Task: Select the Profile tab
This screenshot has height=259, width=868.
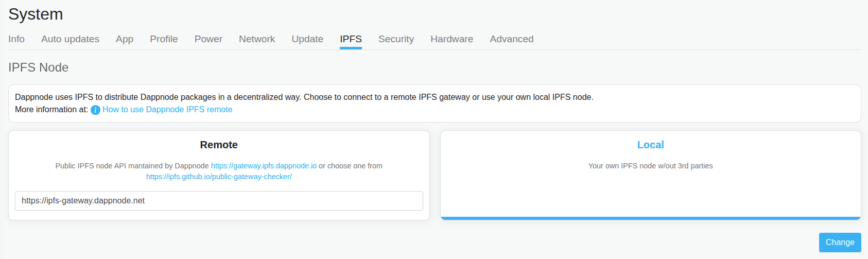Action: click(x=164, y=39)
